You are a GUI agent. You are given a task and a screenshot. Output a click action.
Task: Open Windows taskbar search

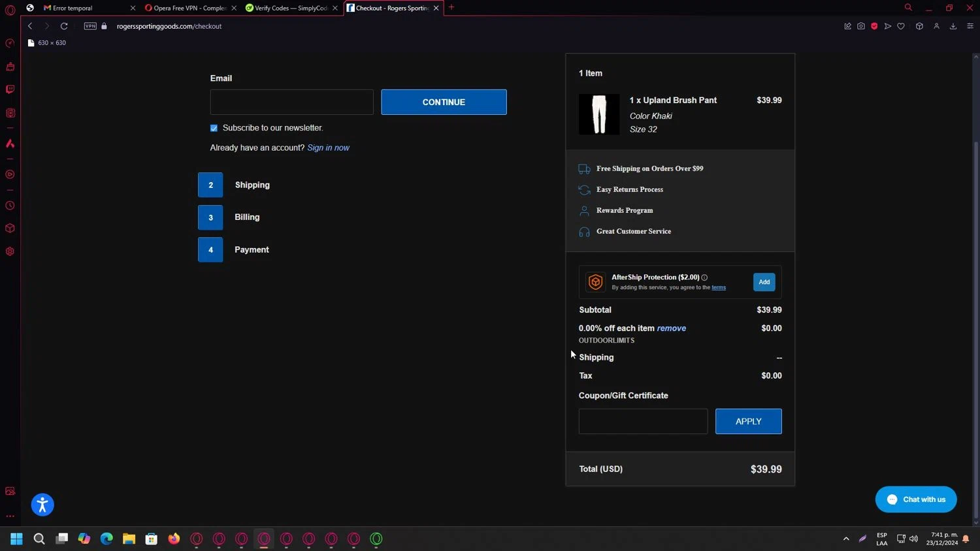pos(39,539)
